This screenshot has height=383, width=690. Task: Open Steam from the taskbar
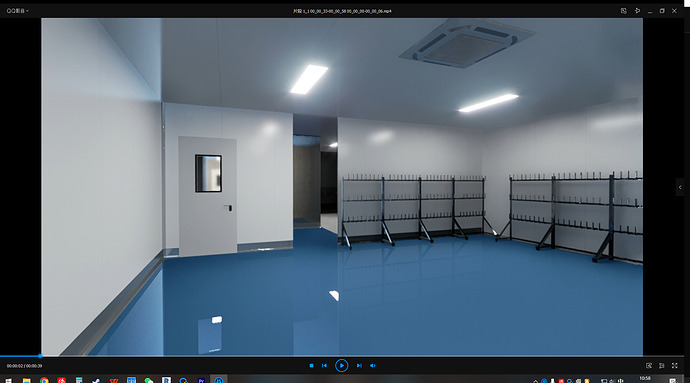(x=96, y=380)
